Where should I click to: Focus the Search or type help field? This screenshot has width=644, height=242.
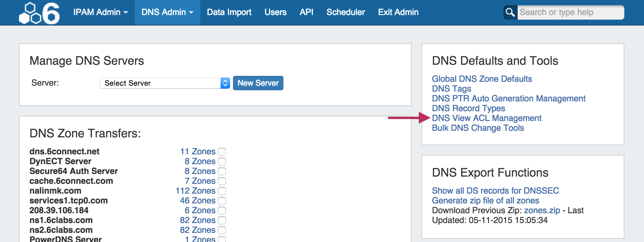pos(570,12)
